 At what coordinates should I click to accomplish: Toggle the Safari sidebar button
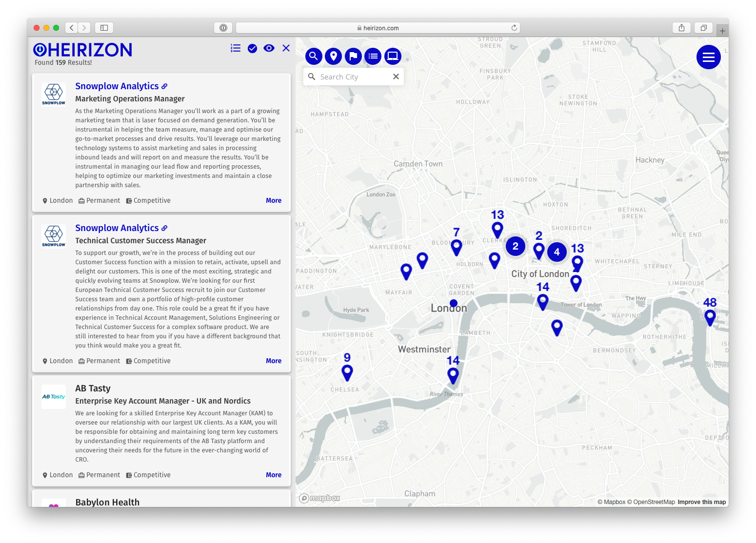[104, 28]
